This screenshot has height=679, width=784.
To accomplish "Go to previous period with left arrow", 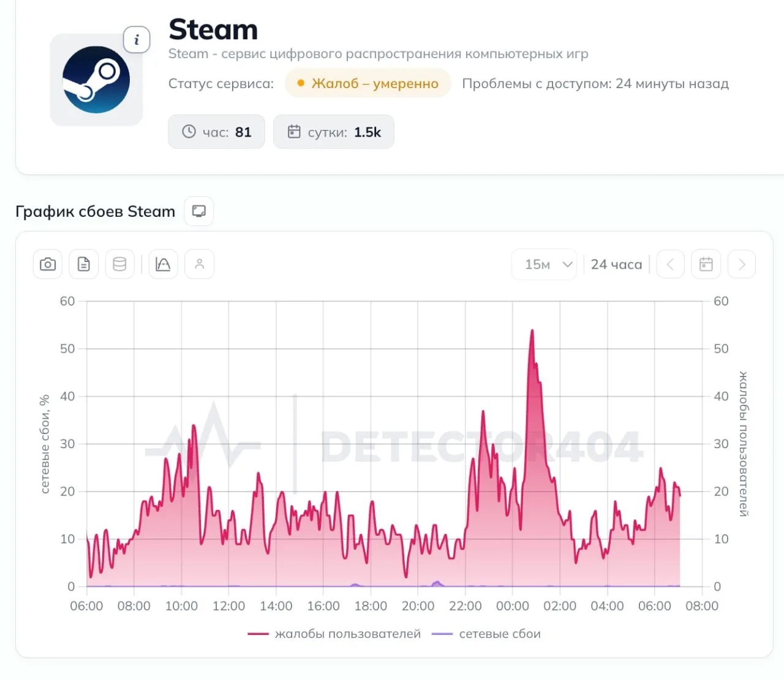I will point(670,264).
